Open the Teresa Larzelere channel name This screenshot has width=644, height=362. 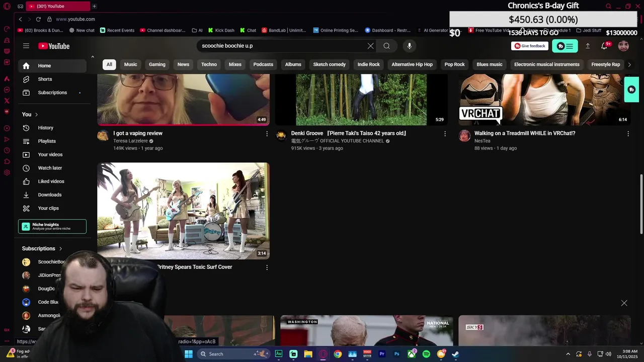130,141
